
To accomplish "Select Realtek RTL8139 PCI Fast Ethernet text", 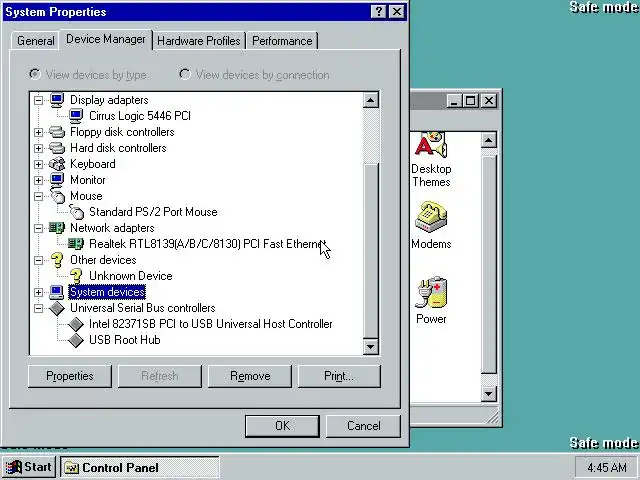I will [207, 244].
